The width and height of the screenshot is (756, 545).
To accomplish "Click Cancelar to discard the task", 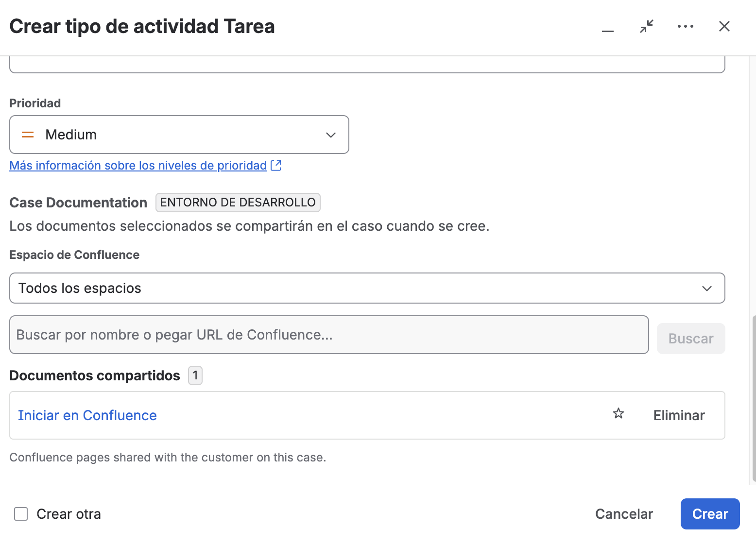I will click(624, 514).
